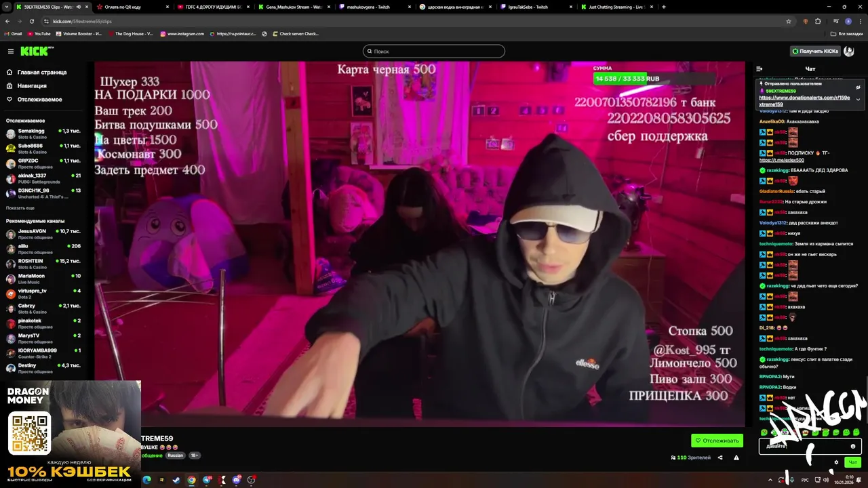Click the Получить KICKs button

tap(814, 52)
